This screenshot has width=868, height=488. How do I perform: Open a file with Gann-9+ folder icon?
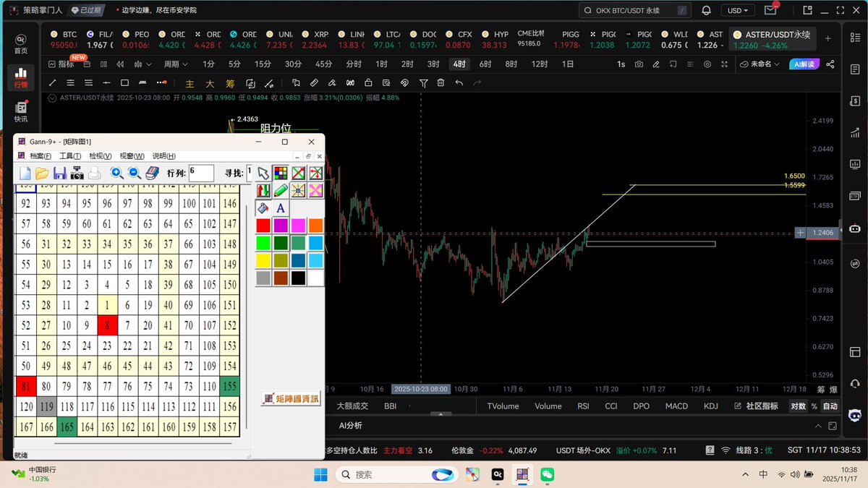(42, 173)
